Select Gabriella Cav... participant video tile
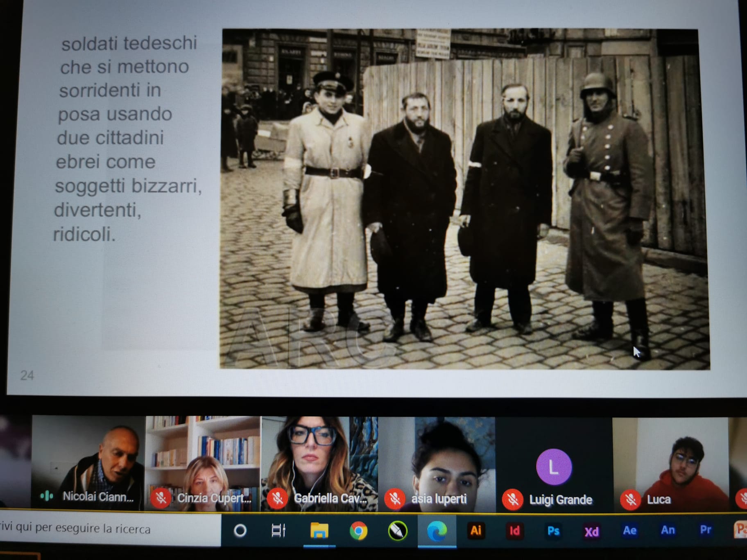747x560 pixels. pyautogui.click(x=319, y=464)
